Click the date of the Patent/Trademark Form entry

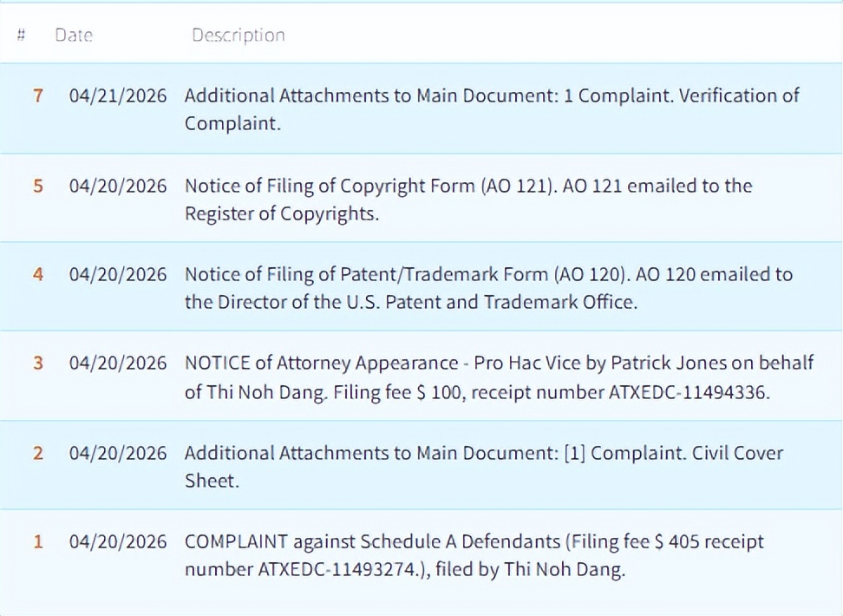coord(118,274)
